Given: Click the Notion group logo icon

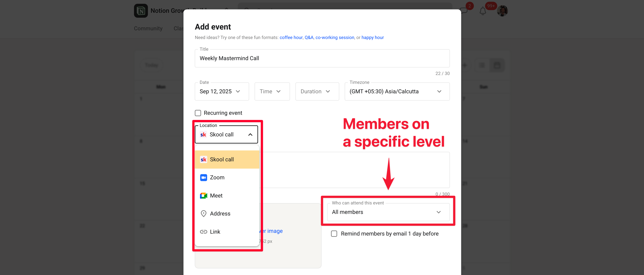Looking at the screenshot, I should [141, 11].
